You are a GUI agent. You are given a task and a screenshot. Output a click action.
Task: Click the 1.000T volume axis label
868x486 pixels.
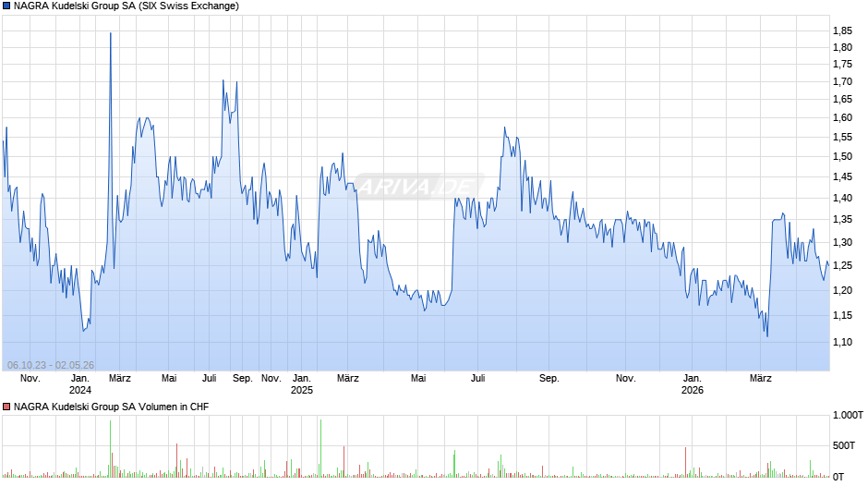[848, 415]
